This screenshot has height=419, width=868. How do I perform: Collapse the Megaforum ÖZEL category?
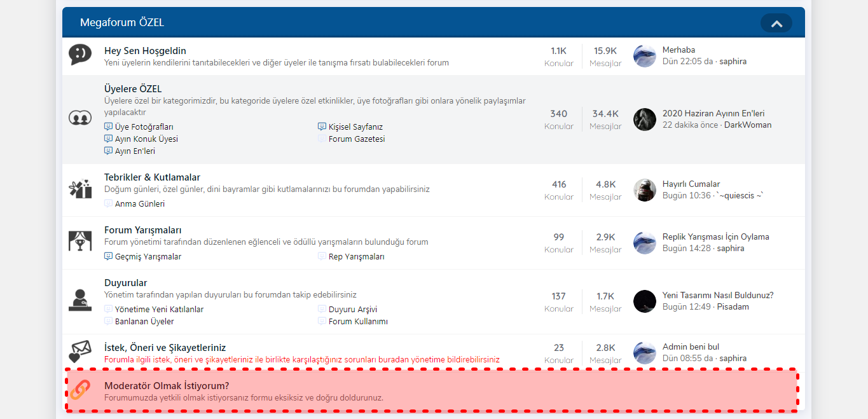776,23
